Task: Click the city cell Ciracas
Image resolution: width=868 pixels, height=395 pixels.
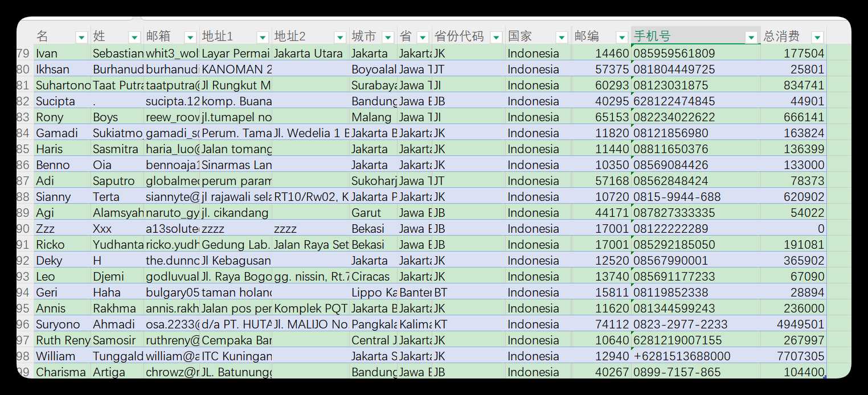Action: pyautogui.click(x=373, y=277)
